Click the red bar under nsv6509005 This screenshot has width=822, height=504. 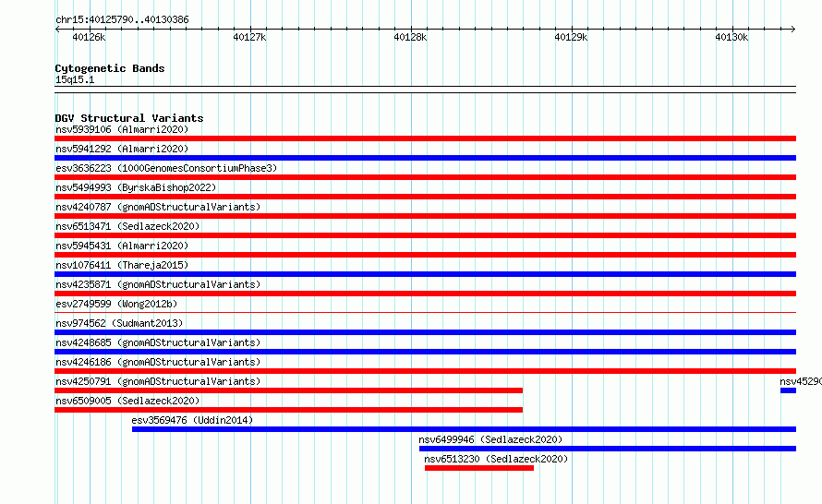(288, 410)
